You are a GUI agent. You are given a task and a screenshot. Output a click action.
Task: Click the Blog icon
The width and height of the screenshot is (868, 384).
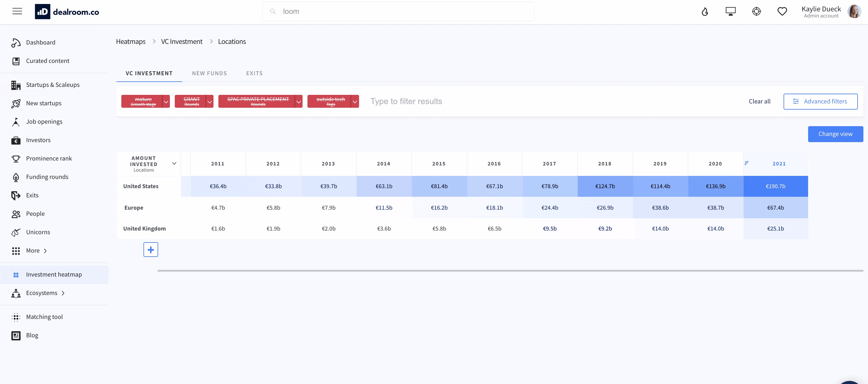point(16,336)
